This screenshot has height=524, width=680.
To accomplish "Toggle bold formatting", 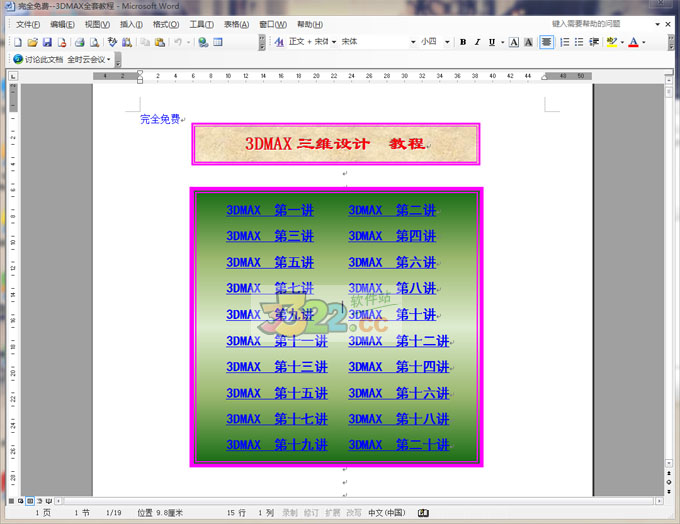I will click(x=463, y=42).
